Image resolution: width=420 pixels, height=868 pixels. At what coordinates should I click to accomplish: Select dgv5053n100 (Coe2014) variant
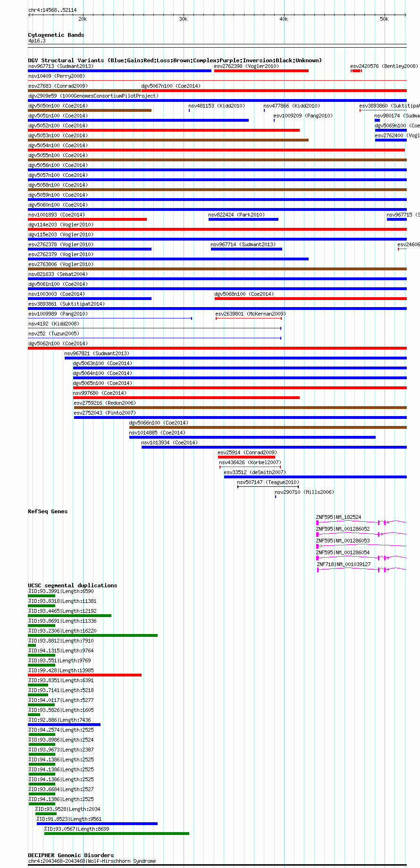point(168,140)
